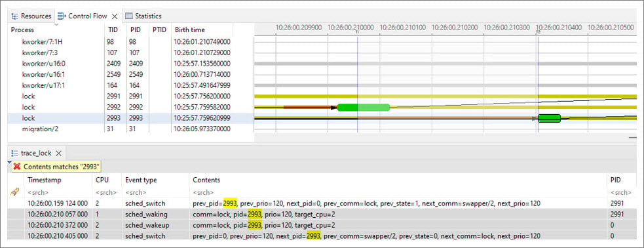Activate the trace_lock editor tab
Viewport: 644px width, 248px height.
point(36,153)
